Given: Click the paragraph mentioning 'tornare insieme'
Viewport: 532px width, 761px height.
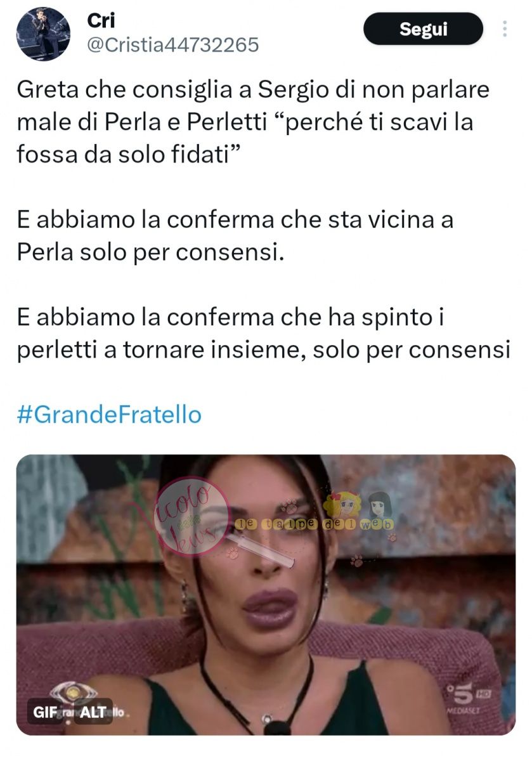Looking at the screenshot, I should (264, 334).
